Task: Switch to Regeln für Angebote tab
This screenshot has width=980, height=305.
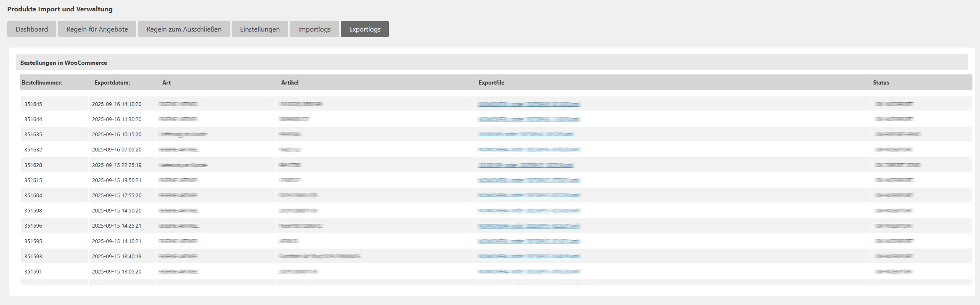Action: click(x=97, y=29)
